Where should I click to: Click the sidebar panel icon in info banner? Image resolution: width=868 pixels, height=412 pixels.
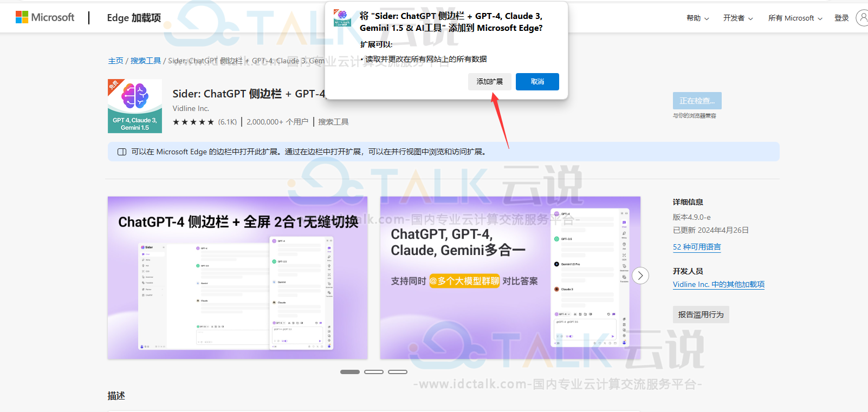tap(122, 152)
